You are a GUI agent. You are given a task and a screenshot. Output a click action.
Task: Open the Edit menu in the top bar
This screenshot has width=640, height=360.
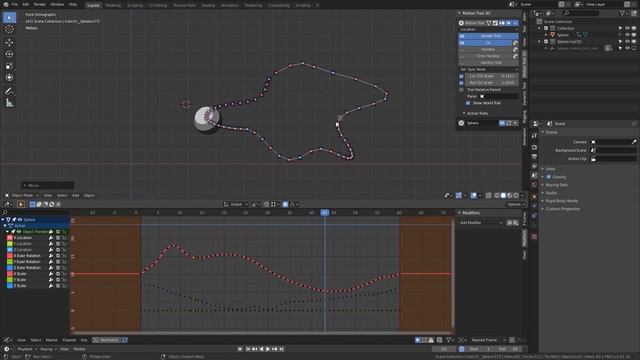pyautogui.click(x=26, y=4)
